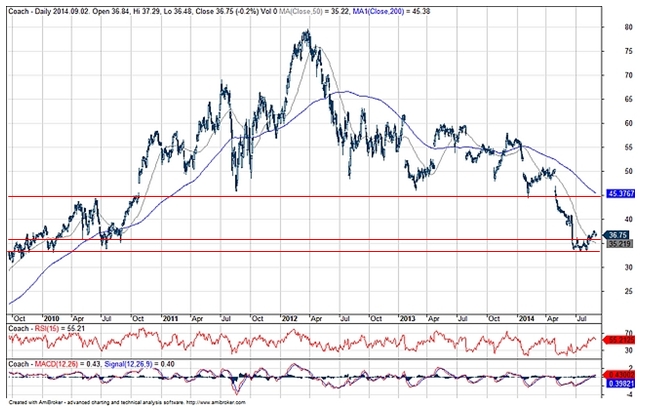Click the 2014 year label on time axis

[x=527, y=319]
